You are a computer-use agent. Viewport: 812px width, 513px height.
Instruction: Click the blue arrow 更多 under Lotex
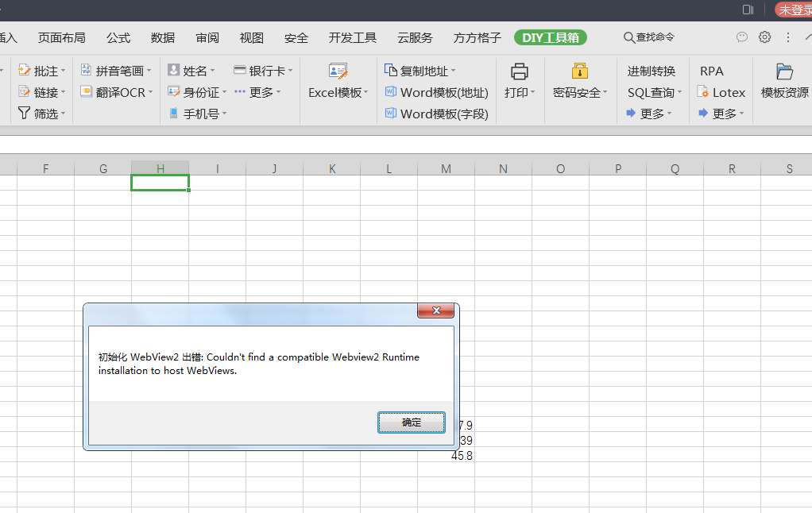(721, 114)
